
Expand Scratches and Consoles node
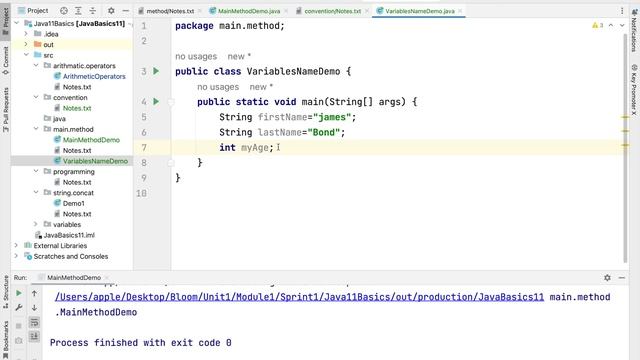(16, 256)
